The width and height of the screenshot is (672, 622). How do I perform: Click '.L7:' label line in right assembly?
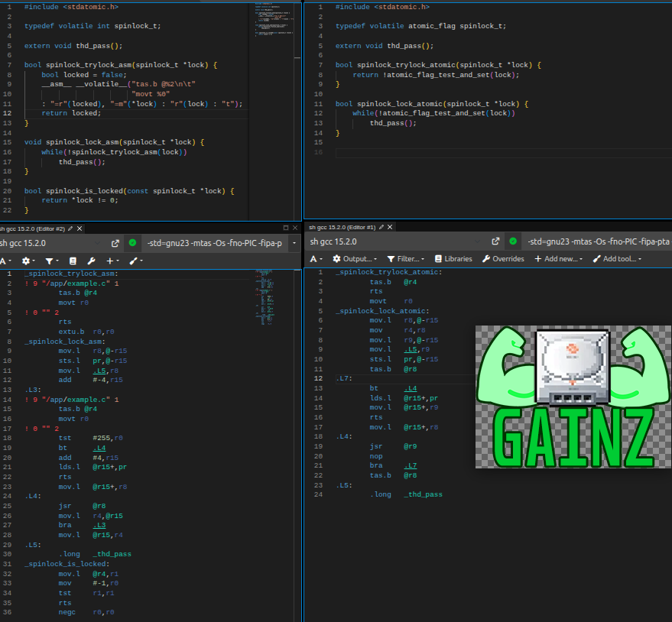tap(344, 378)
